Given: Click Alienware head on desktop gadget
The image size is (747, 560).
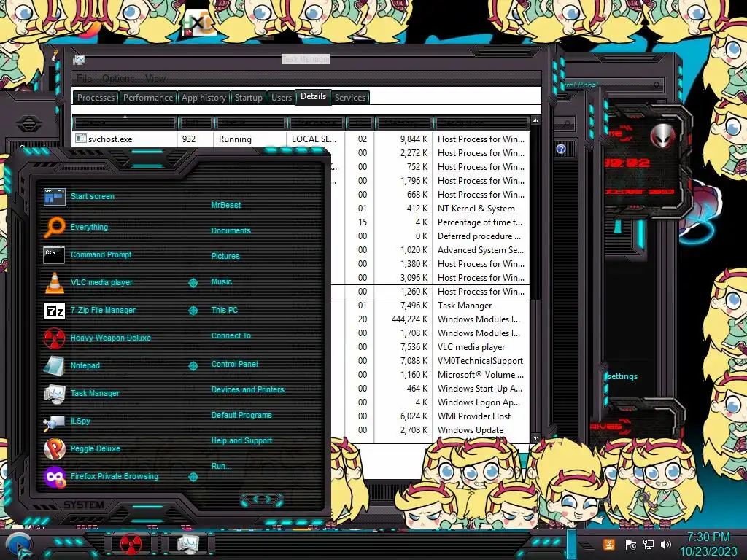Looking at the screenshot, I should (662, 135).
